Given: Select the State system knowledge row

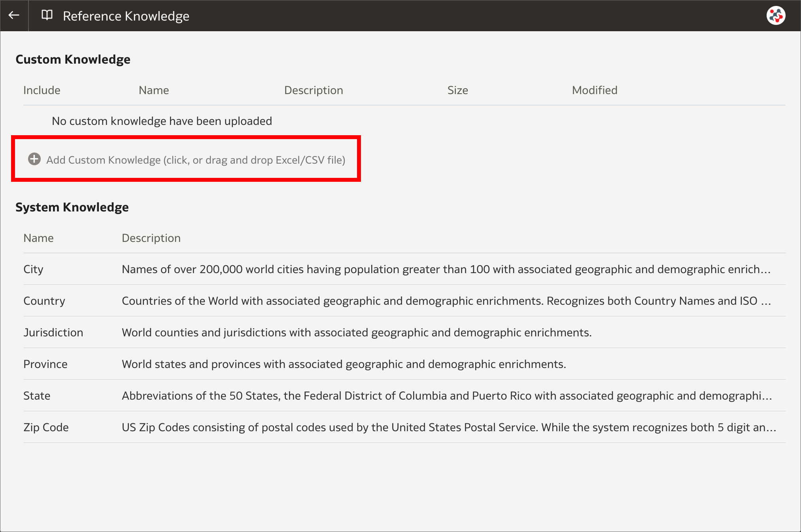Looking at the screenshot, I should click(37, 396).
